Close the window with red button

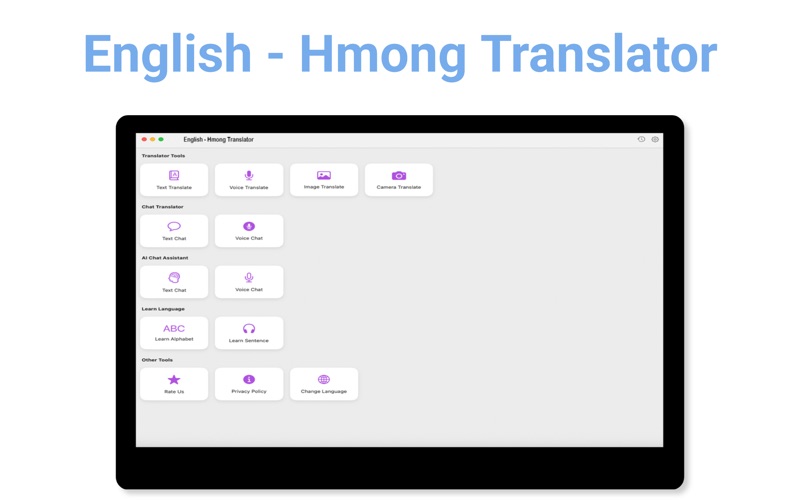[x=144, y=139]
